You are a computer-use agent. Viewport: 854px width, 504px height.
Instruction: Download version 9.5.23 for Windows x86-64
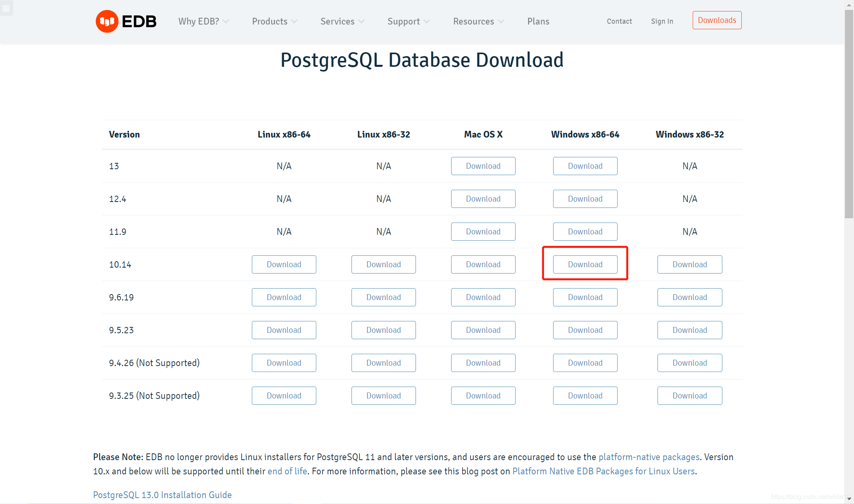[585, 330]
